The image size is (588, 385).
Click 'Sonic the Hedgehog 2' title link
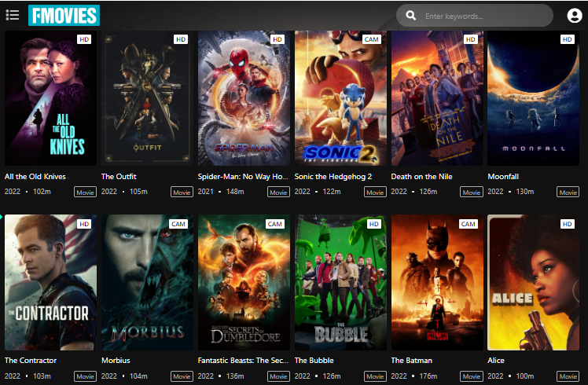(x=333, y=177)
